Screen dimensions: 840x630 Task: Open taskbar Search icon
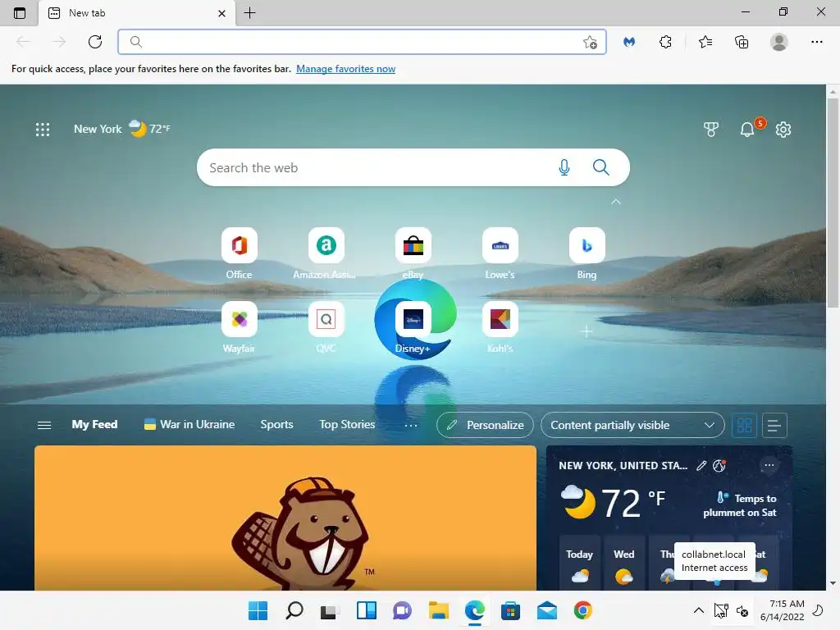(x=294, y=610)
